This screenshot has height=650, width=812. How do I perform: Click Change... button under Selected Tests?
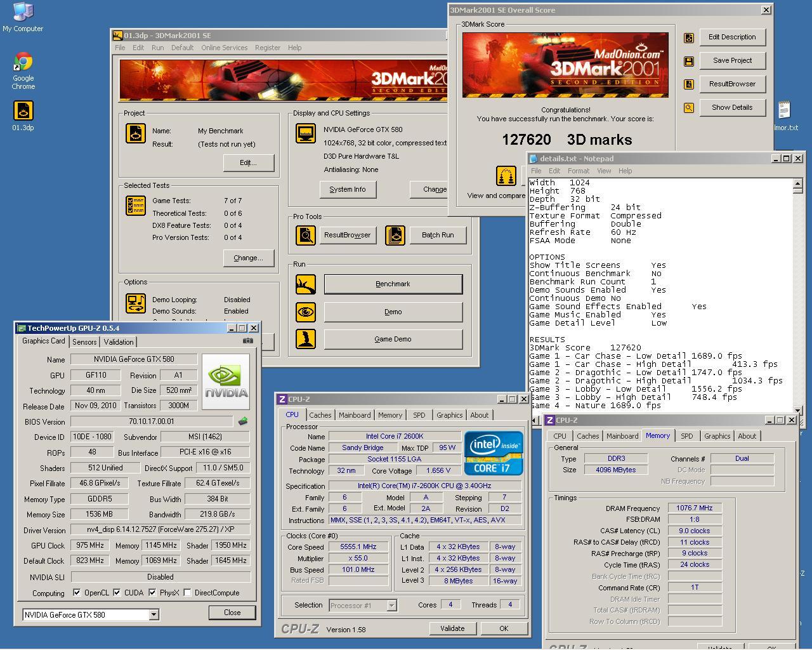click(249, 258)
